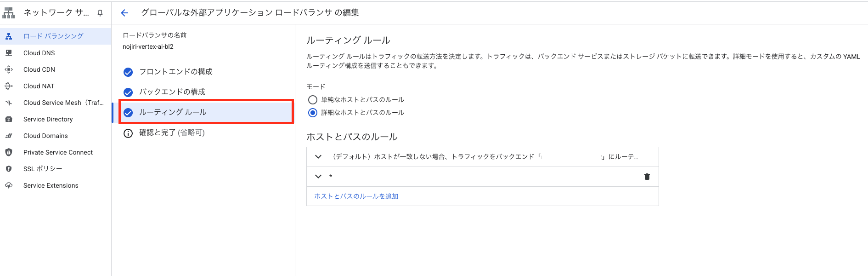Image resolution: width=868 pixels, height=276 pixels.
Task: Go to フロントエンドの構成 step
Action: pos(175,72)
